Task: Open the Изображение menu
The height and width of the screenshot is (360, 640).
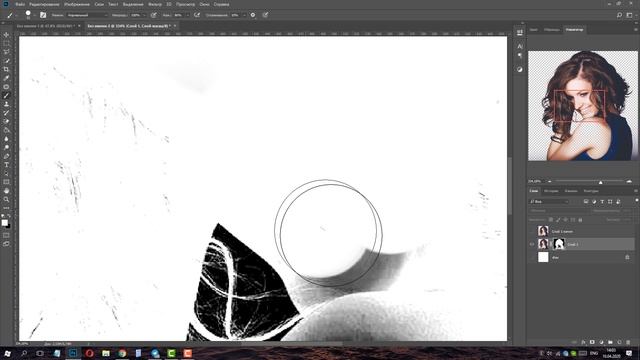Action: [x=77, y=4]
